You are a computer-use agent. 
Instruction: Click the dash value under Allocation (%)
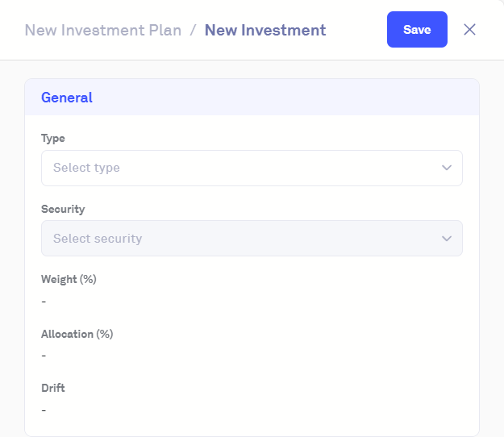coord(44,355)
